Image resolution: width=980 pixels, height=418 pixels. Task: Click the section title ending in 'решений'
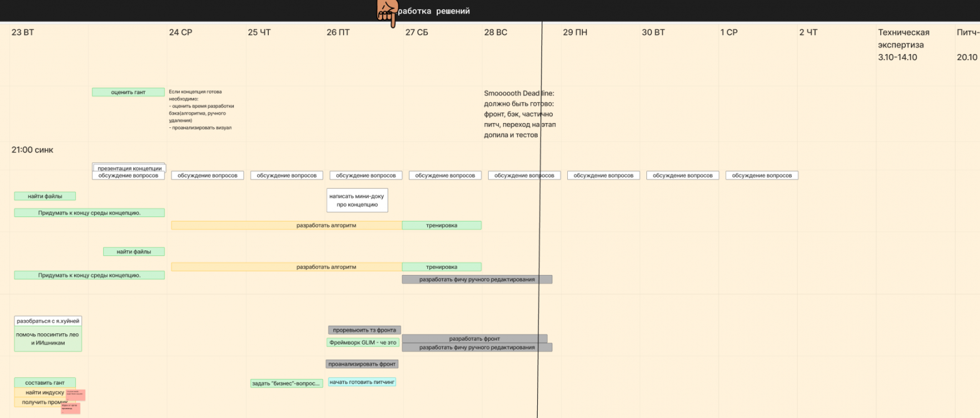tap(433, 11)
